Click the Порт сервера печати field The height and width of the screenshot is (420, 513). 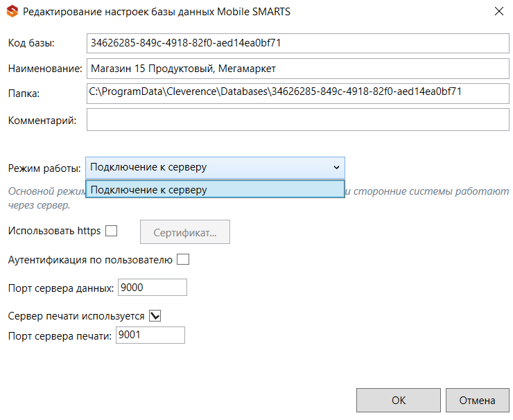(x=150, y=335)
